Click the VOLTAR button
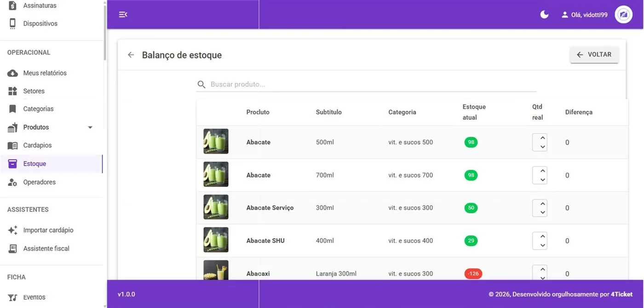Image resolution: width=644 pixels, height=308 pixels. point(594,54)
